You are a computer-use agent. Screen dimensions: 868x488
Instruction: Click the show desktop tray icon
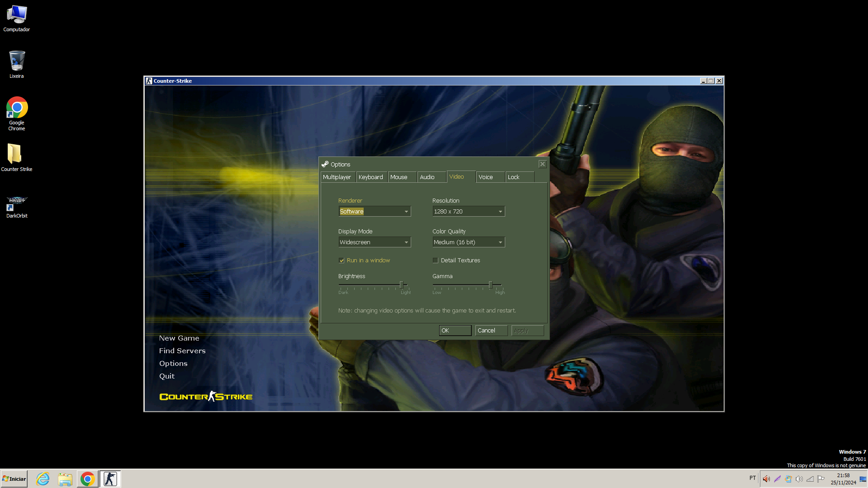point(863,479)
